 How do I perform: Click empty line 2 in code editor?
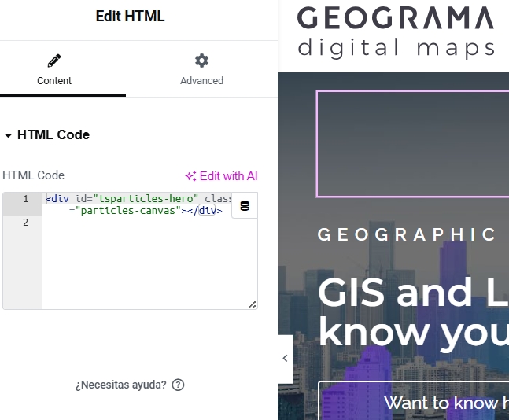134,223
